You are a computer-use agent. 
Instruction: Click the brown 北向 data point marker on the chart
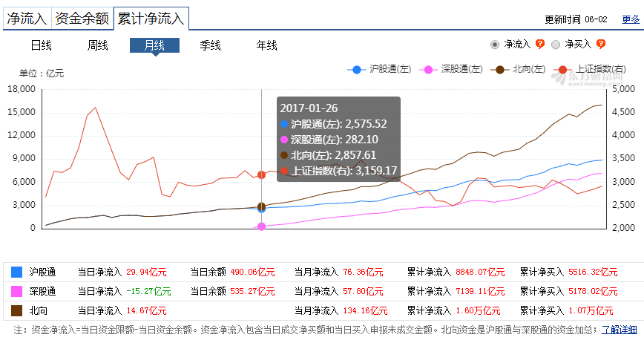click(x=261, y=206)
